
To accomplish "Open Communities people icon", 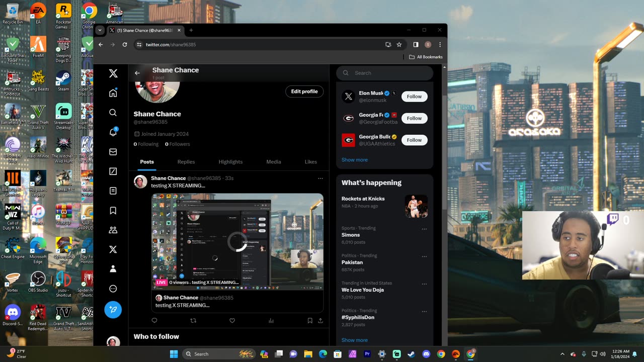I will click(113, 230).
